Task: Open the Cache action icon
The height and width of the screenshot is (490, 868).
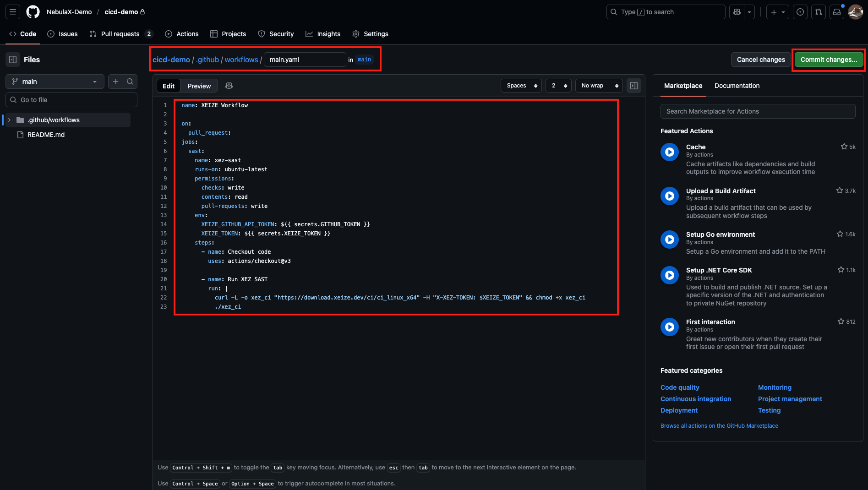Action: 670,152
